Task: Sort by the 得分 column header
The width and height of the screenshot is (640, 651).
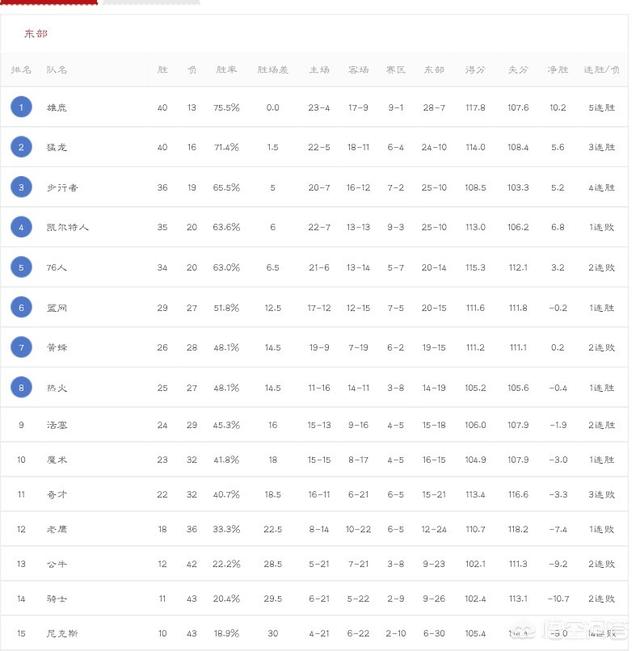Action: [x=475, y=70]
